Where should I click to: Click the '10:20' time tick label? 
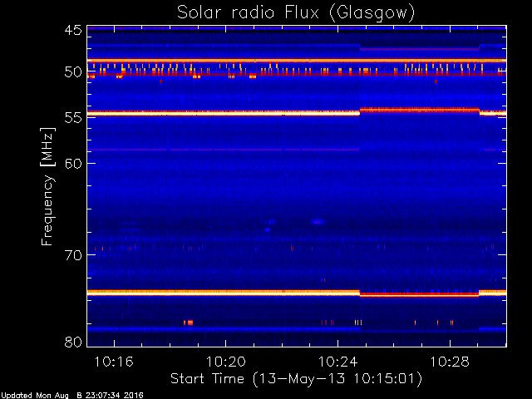[225, 362]
